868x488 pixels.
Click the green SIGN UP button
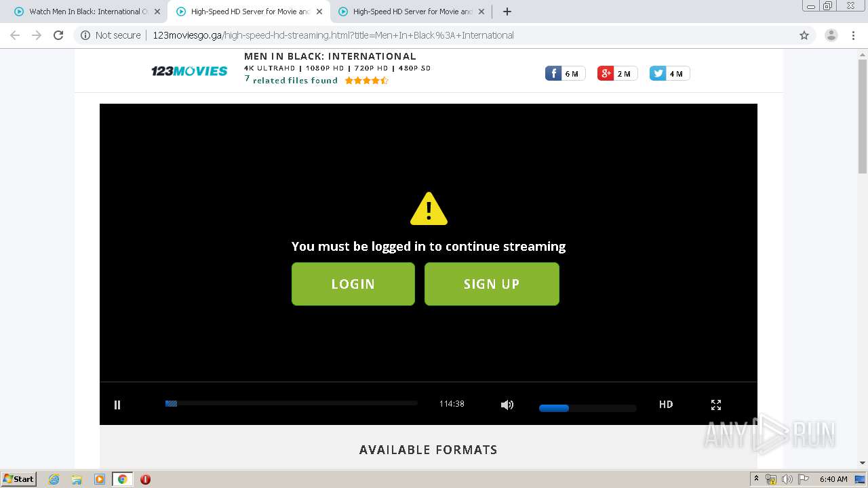coord(492,284)
